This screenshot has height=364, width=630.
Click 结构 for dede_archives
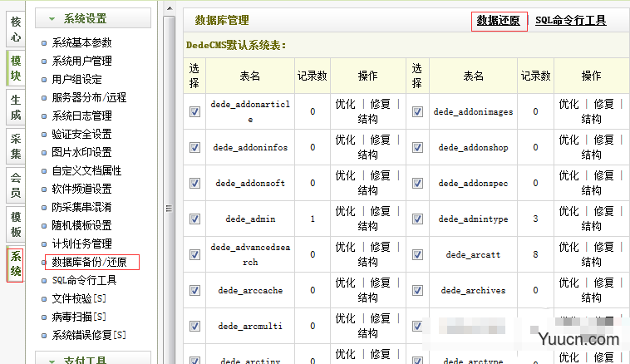591,298
